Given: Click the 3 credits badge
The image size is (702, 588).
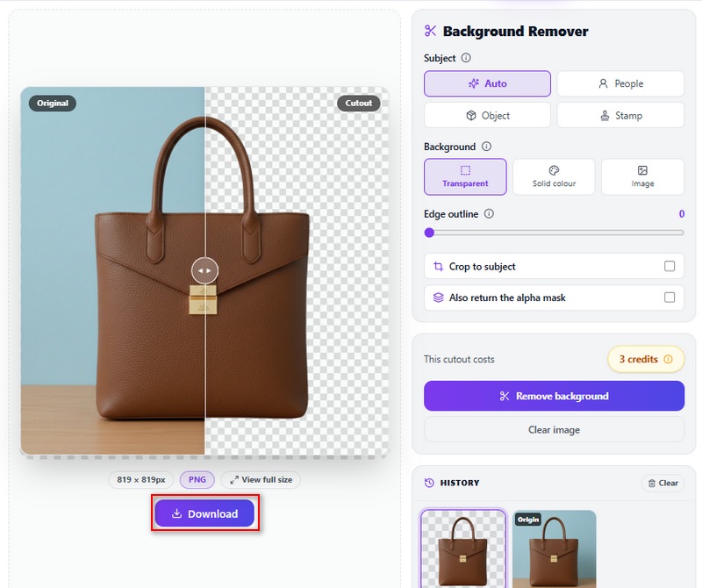Looking at the screenshot, I should (x=646, y=359).
